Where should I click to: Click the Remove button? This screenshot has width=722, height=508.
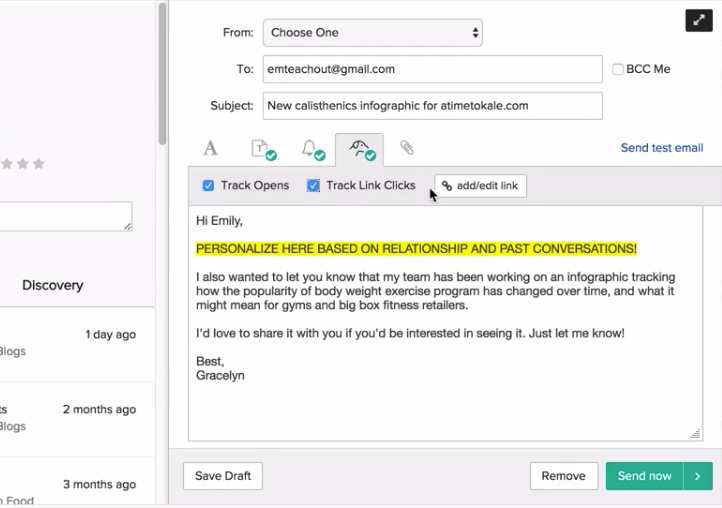(563, 476)
